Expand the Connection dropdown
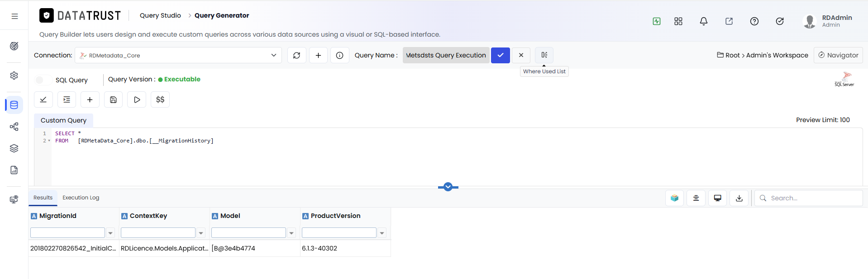This screenshot has height=279, width=868. coord(274,55)
